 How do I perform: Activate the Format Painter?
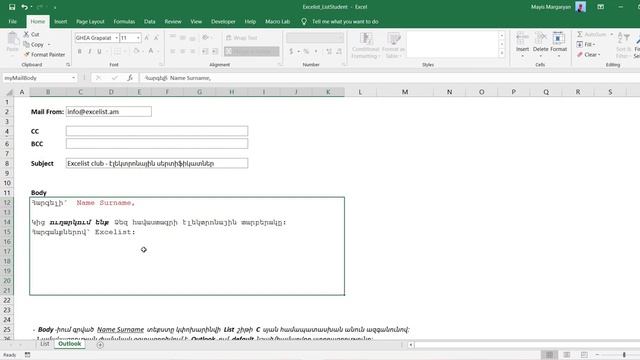(x=44, y=54)
